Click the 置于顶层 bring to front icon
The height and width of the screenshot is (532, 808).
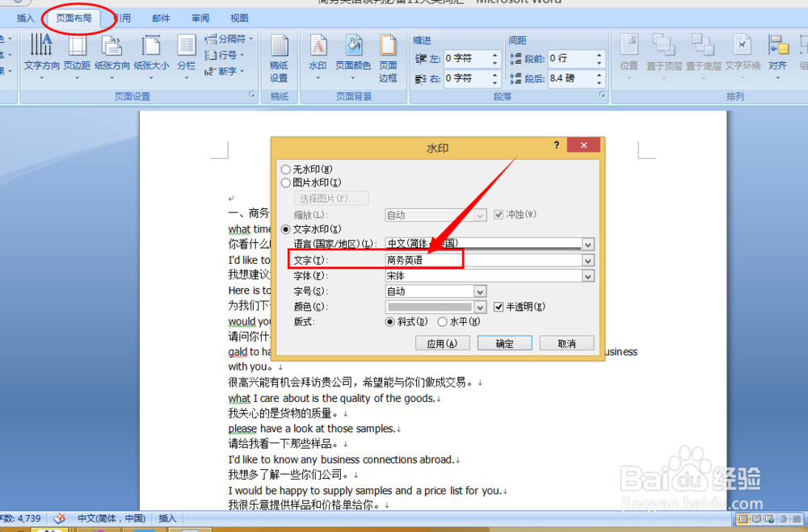pos(663,57)
